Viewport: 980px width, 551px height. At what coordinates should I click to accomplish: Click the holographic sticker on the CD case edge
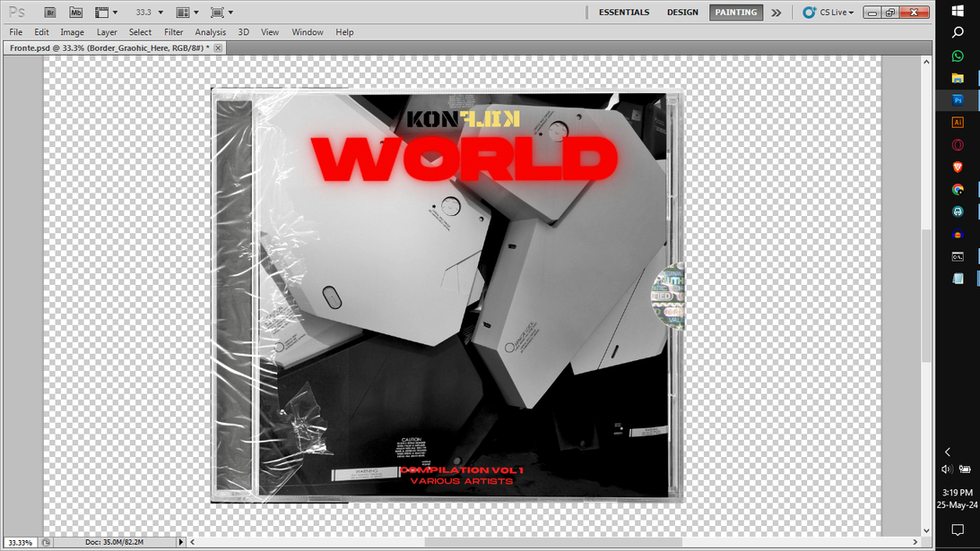[x=668, y=297]
